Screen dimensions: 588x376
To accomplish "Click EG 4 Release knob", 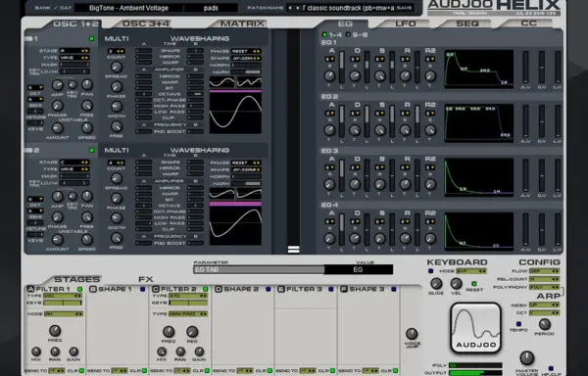I will (x=406, y=239).
